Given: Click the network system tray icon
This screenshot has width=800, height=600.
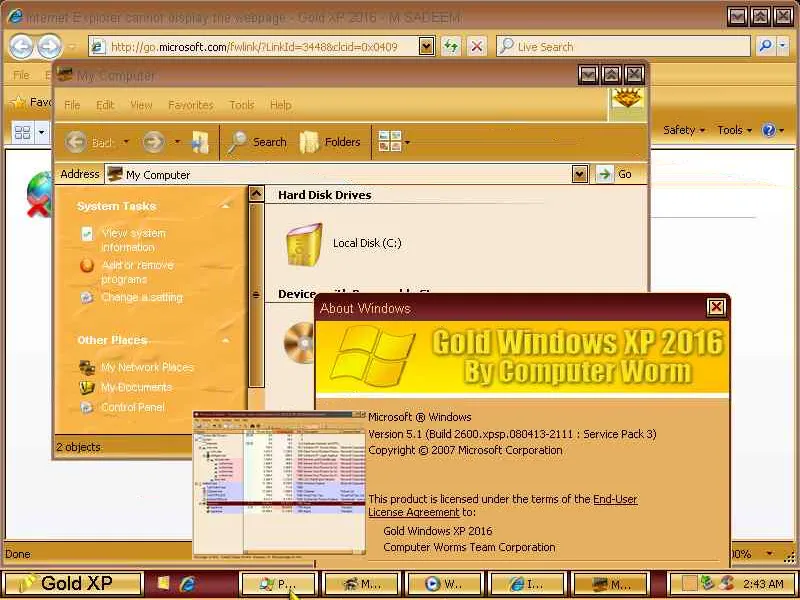Looking at the screenshot, I should pos(708,583).
